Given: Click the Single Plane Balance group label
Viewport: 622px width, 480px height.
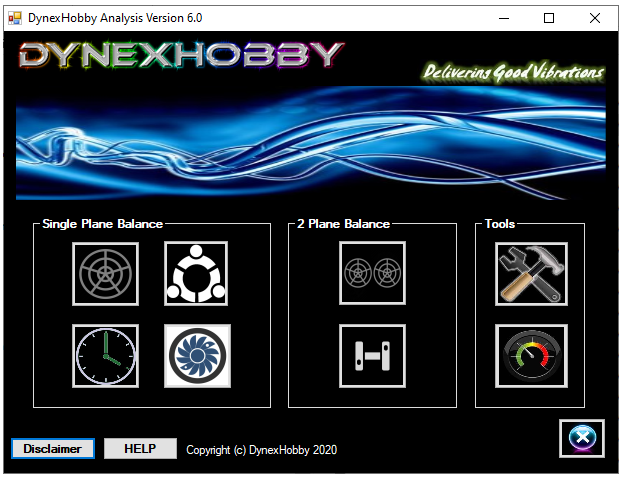Looking at the screenshot, I should coord(102,224).
